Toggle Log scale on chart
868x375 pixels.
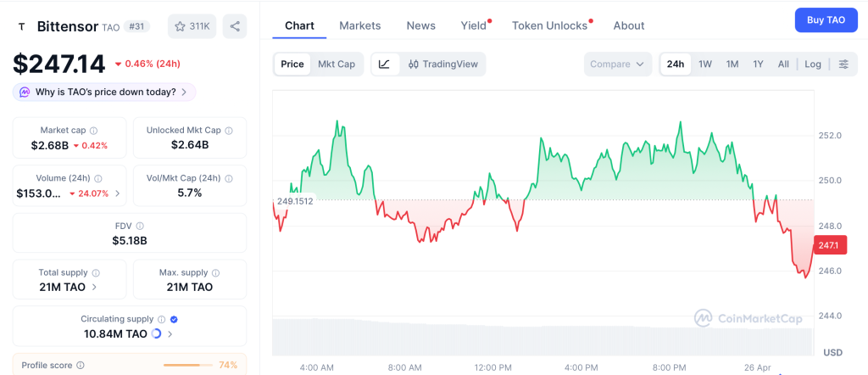coord(813,64)
